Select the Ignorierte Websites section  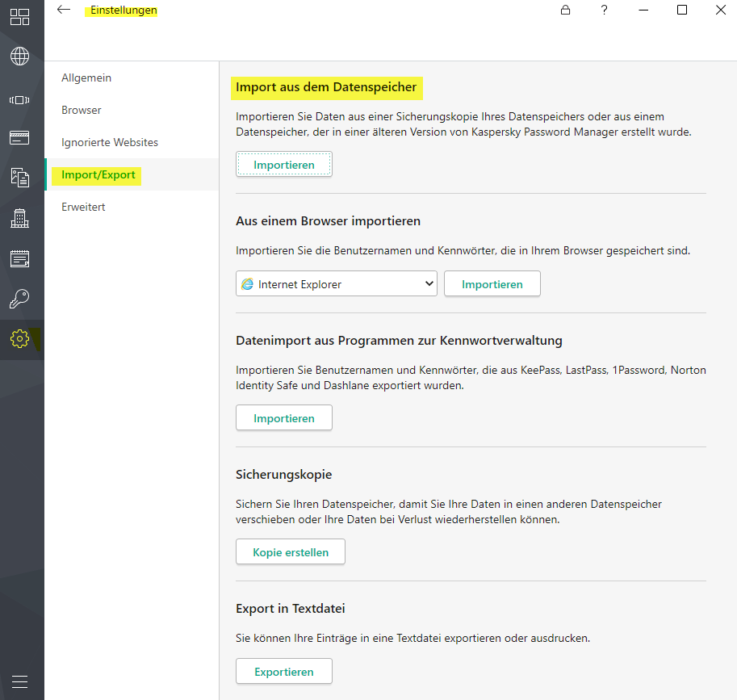tap(110, 143)
